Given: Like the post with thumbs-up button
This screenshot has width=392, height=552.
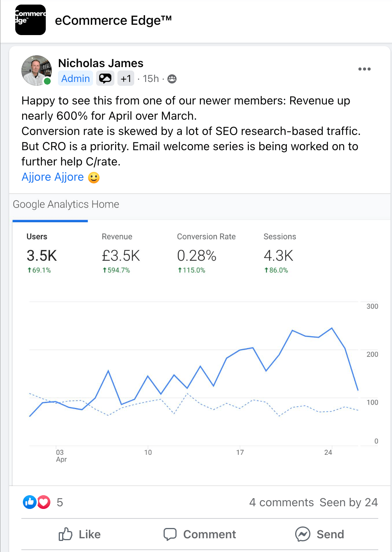Looking at the screenshot, I should 79,534.
